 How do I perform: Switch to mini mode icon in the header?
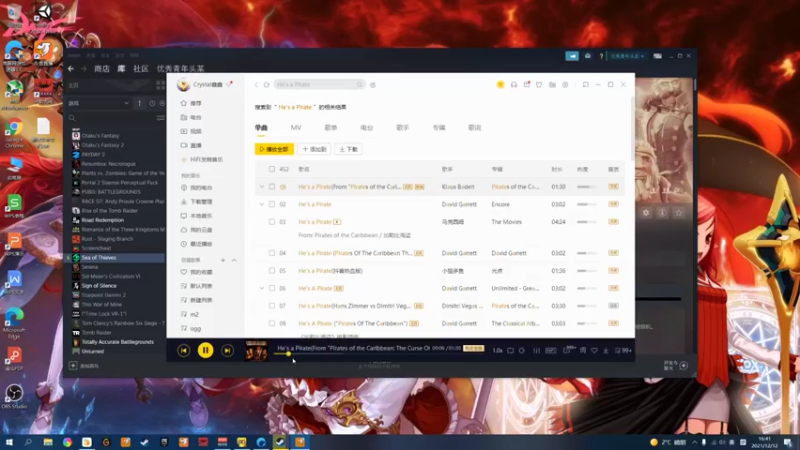(x=585, y=85)
